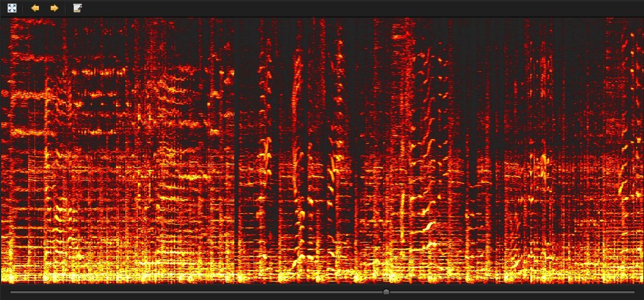The width and height of the screenshot is (644, 300).
Task: Click the separator line between fullscreen and arrow icons
Action: point(22,8)
